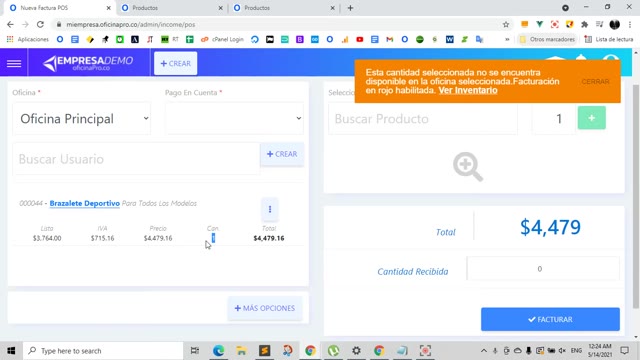640x360 pixels.
Task: Open the Windows Start menu
Action: (x=11, y=351)
